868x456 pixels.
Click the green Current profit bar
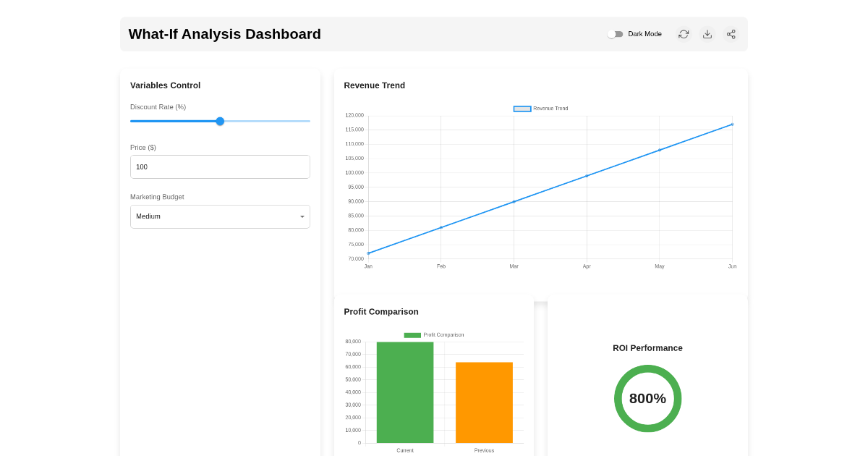pyautogui.click(x=404, y=393)
